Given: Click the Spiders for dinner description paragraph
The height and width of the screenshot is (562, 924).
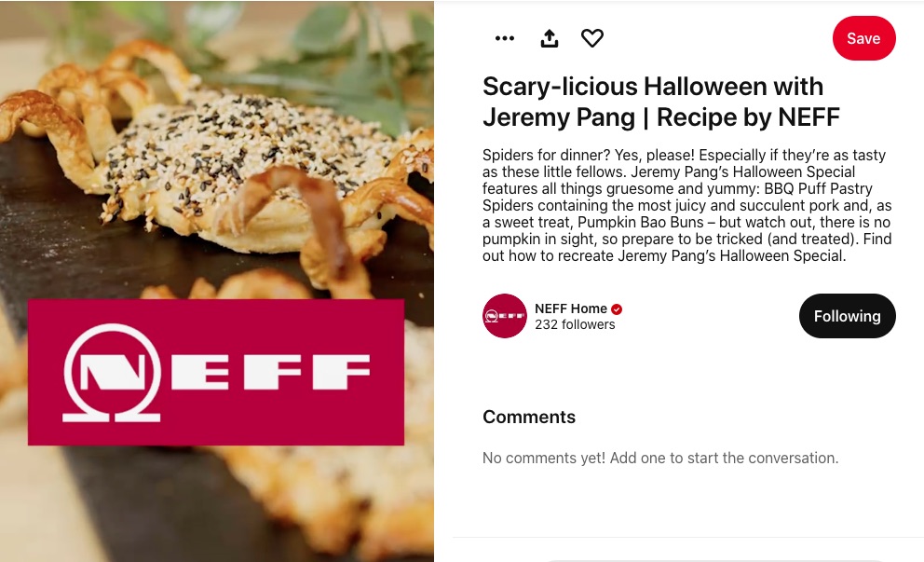Looking at the screenshot, I should (687, 205).
